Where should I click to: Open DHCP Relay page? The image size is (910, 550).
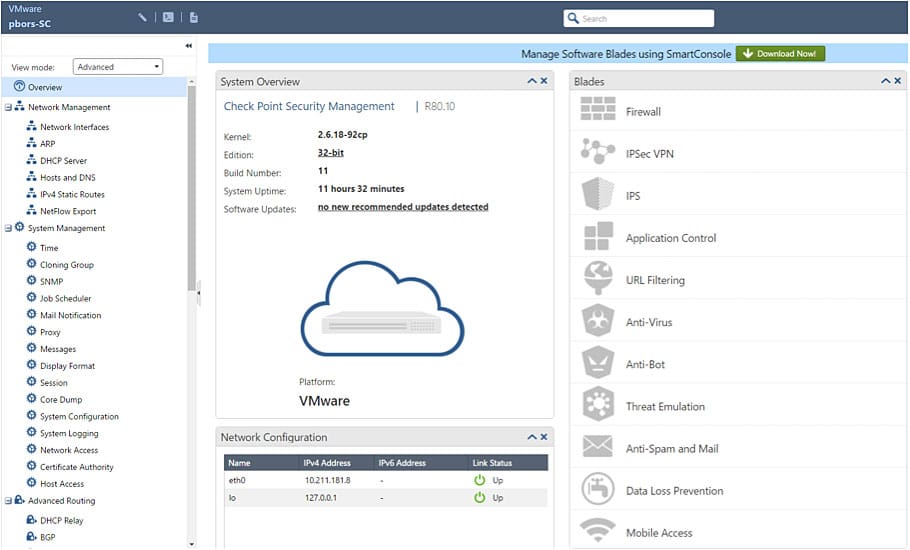(x=62, y=520)
